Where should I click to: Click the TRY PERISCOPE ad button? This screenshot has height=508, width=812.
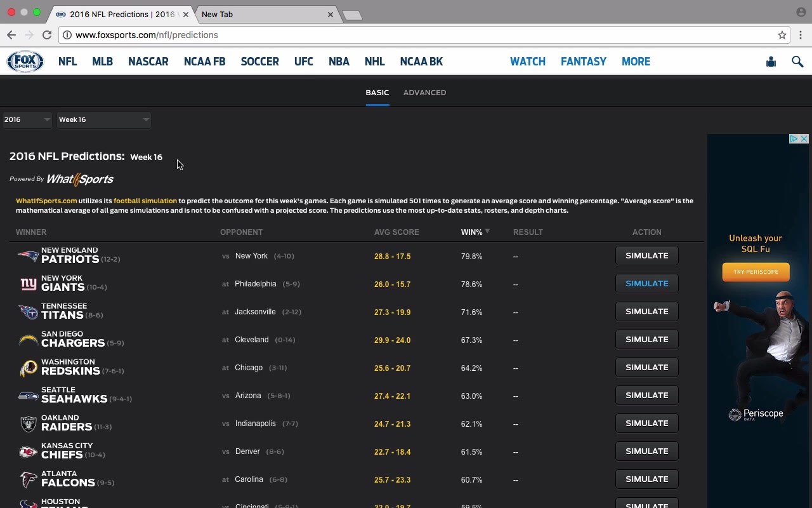756,272
